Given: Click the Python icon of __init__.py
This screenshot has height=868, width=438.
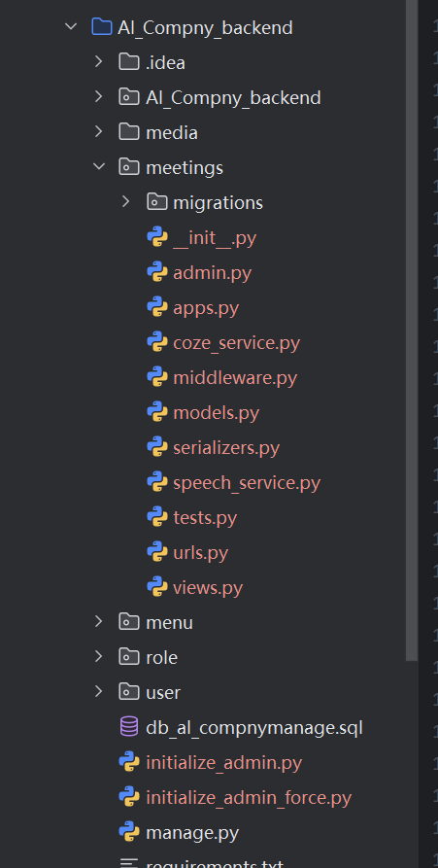Looking at the screenshot, I should [157, 237].
